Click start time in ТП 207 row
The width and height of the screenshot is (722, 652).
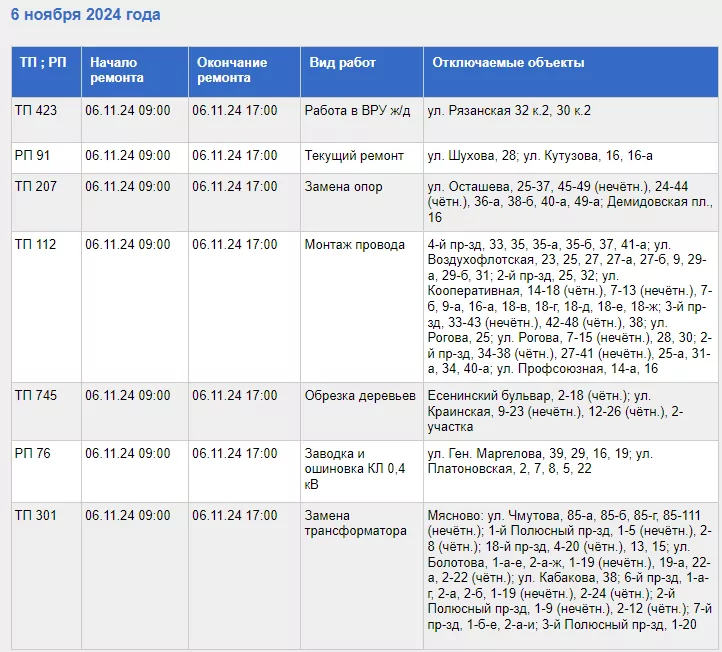pos(128,186)
